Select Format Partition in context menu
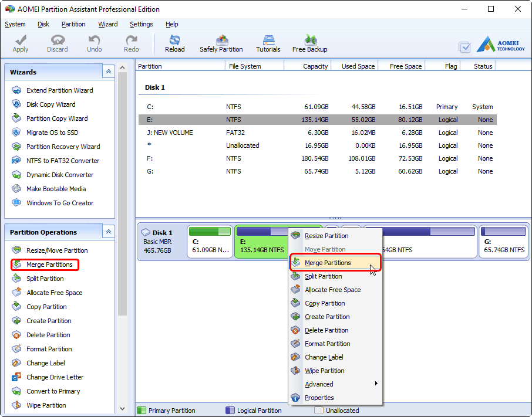This screenshot has width=532, height=417. click(335, 344)
